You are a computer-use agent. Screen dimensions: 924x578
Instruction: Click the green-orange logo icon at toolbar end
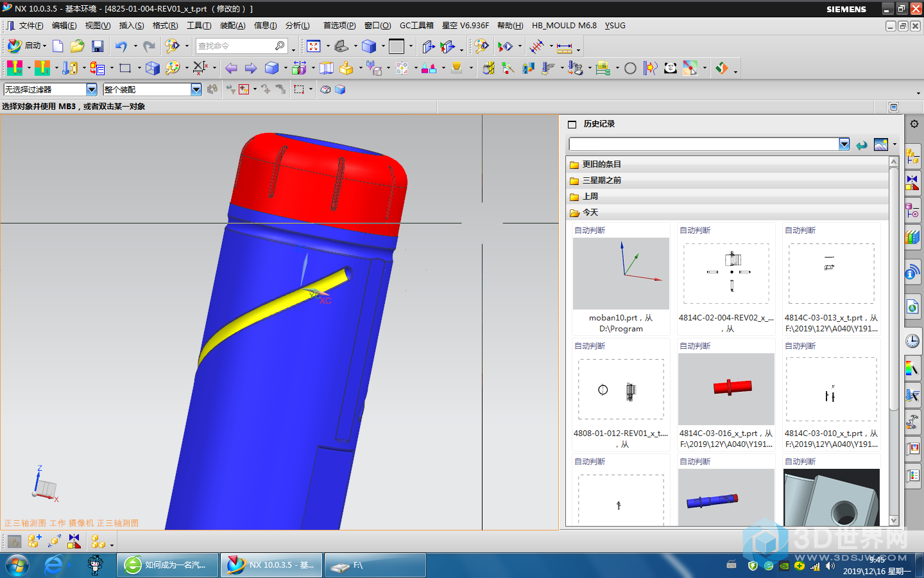722,68
